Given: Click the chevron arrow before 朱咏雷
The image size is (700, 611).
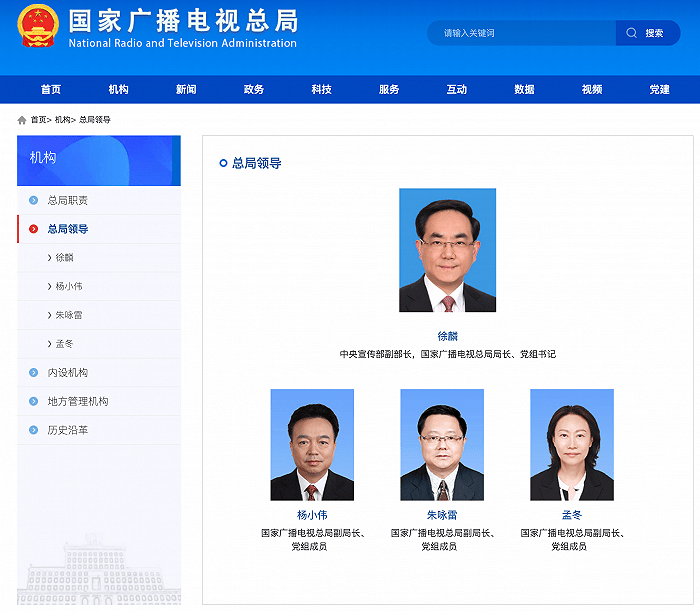Looking at the screenshot, I should click(x=50, y=315).
